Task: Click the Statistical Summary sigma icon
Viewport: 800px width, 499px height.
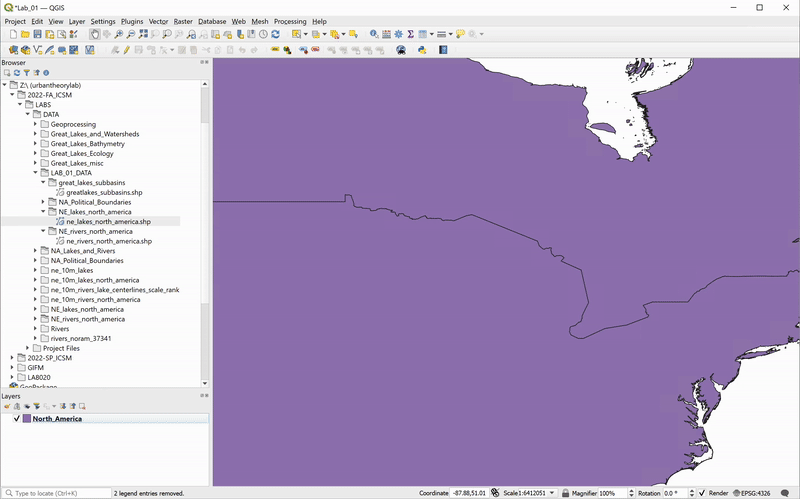Action: (x=411, y=34)
